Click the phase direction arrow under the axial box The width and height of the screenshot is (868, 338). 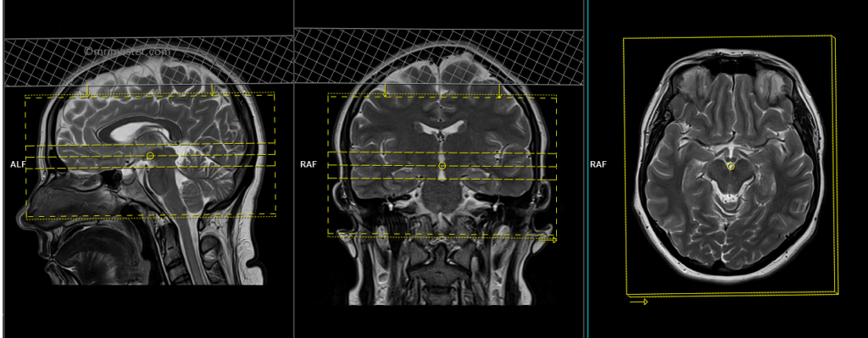pos(639,302)
